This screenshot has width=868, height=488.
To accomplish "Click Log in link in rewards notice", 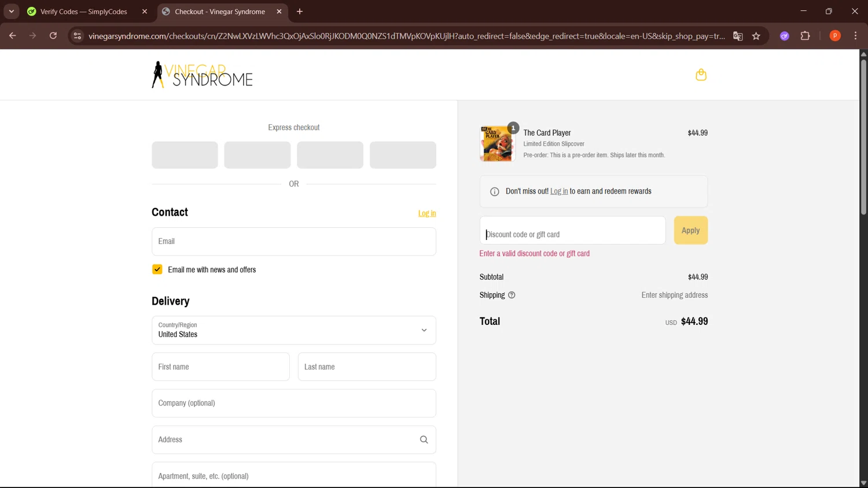I will pos(559,191).
